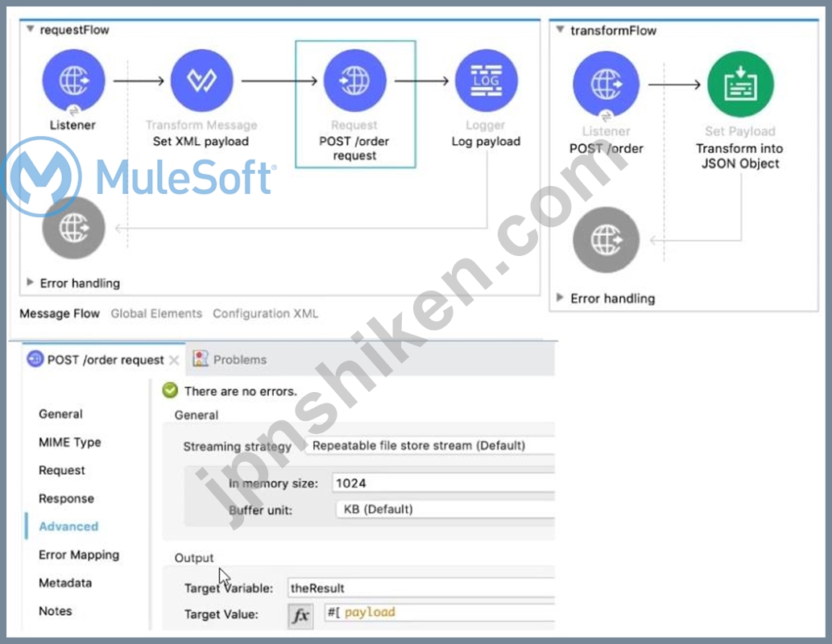Open the Error Mapping section
Viewport: 832px width, 644px height.
[x=79, y=555]
